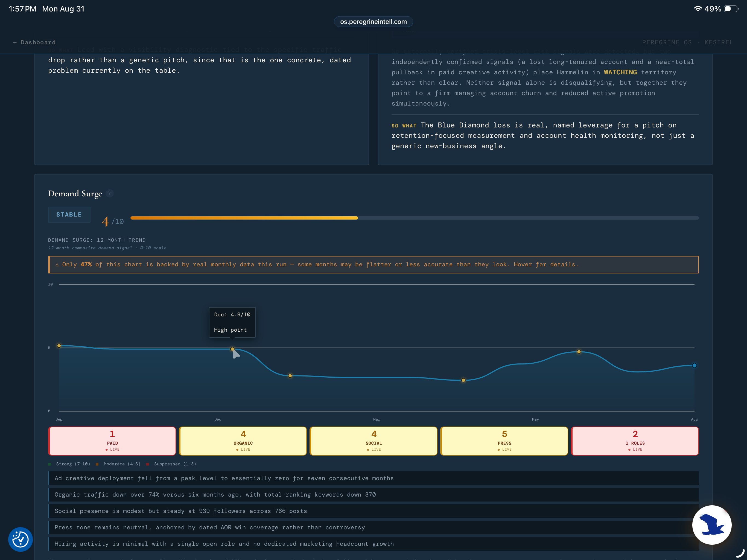Click the Strong (7-10) legend entry
Viewport: 747px width, 560px height.
coord(69,464)
